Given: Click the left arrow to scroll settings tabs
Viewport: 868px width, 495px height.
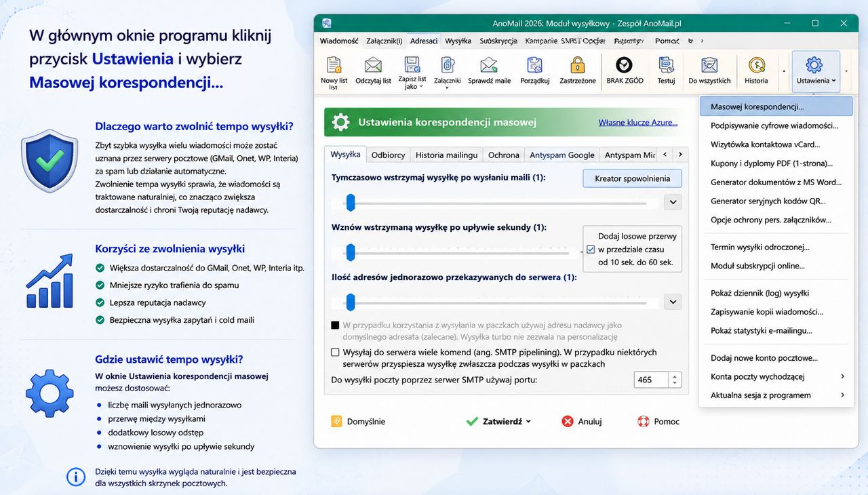Looking at the screenshot, I should [665, 155].
